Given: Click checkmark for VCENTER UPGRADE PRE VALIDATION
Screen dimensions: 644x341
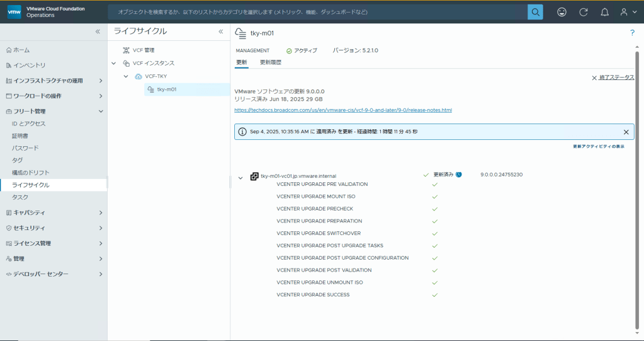Looking at the screenshot, I should [435, 184].
